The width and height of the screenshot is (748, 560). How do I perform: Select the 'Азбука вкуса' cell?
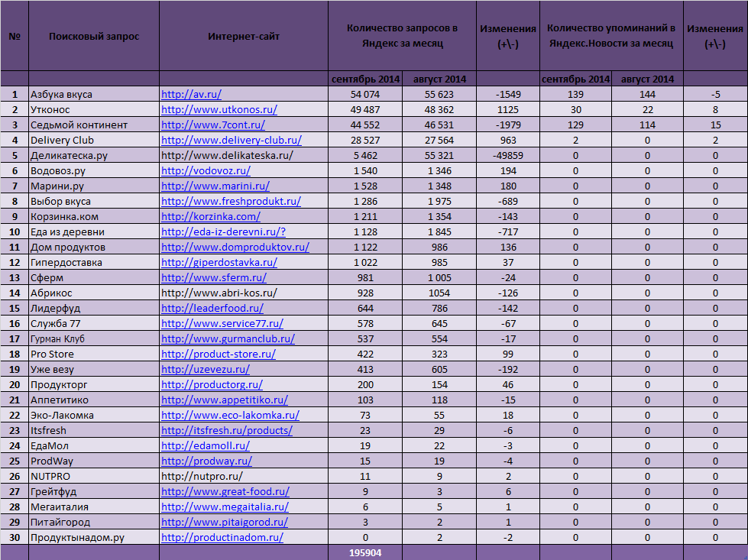pos(94,95)
